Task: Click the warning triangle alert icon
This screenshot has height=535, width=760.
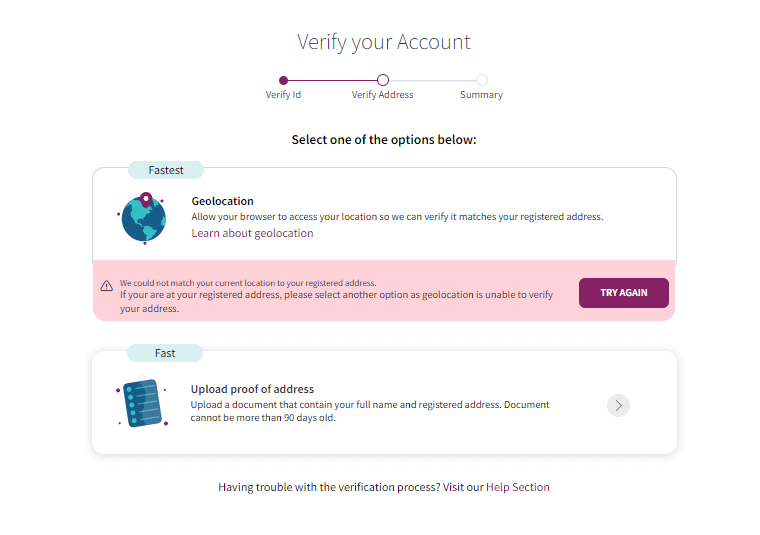Action: tap(107, 286)
